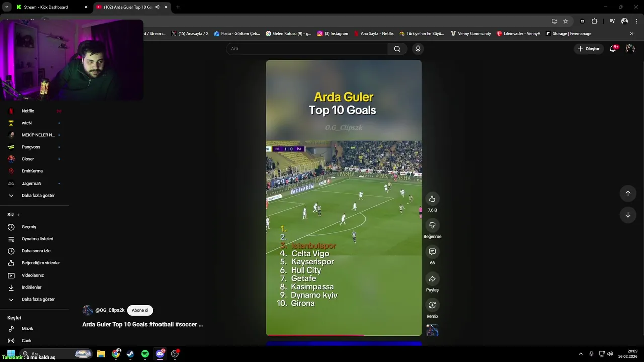This screenshot has width=644, height=362.
Task: Open Spotify from the taskbar
Action: [x=145, y=354]
